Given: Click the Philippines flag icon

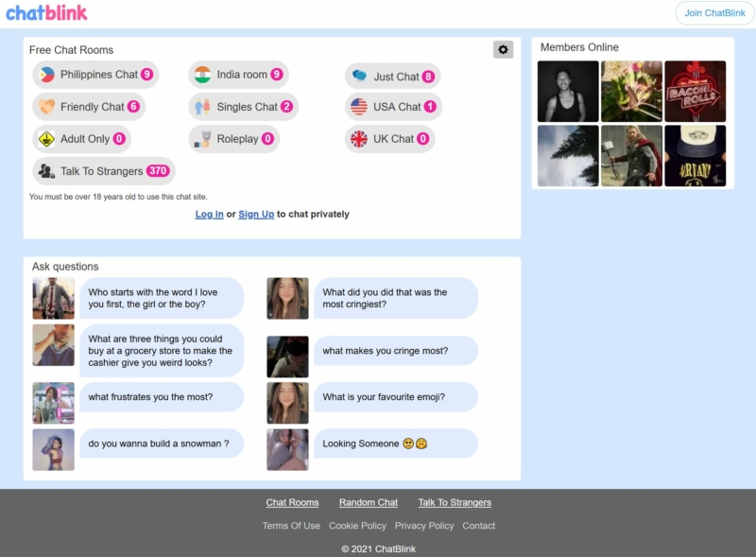Looking at the screenshot, I should (46, 75).
